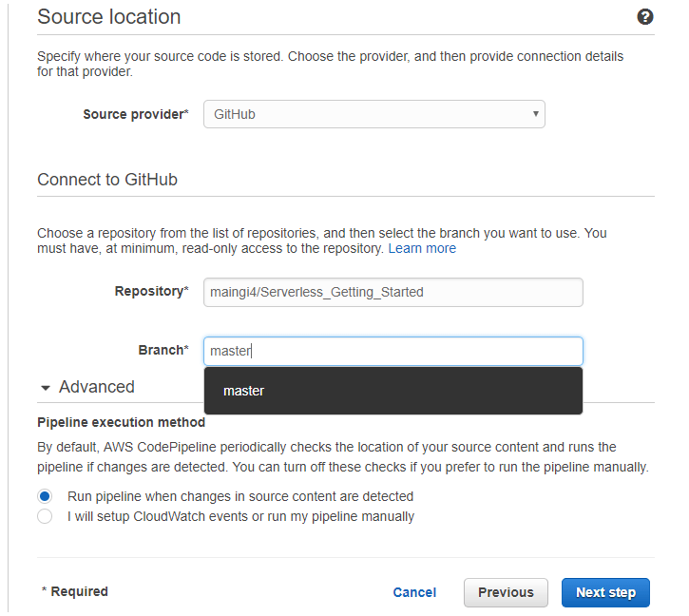Select the master branch suggestion

pyautogui.click(x=392, y=391)
